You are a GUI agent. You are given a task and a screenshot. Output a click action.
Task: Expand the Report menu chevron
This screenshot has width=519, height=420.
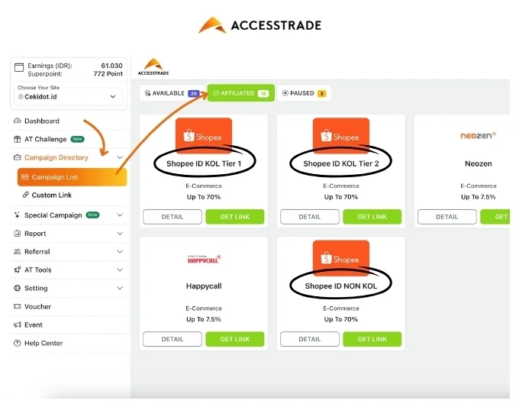(x=120, y=234)
